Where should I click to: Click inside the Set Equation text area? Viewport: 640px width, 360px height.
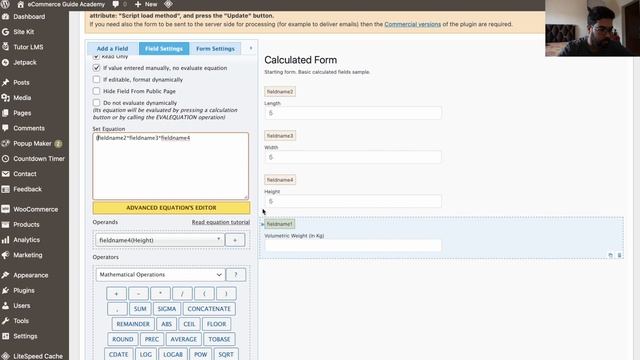tap(171, 166)
